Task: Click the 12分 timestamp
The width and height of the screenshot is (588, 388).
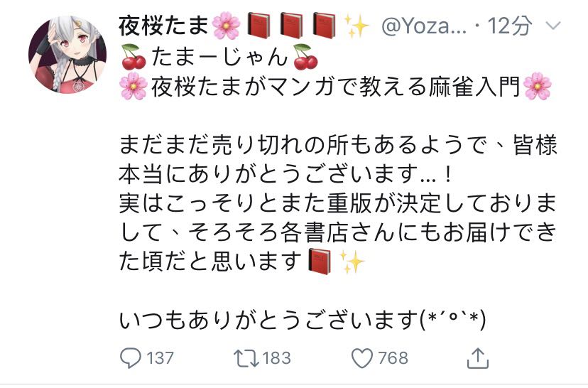Action: pos(509,26)
